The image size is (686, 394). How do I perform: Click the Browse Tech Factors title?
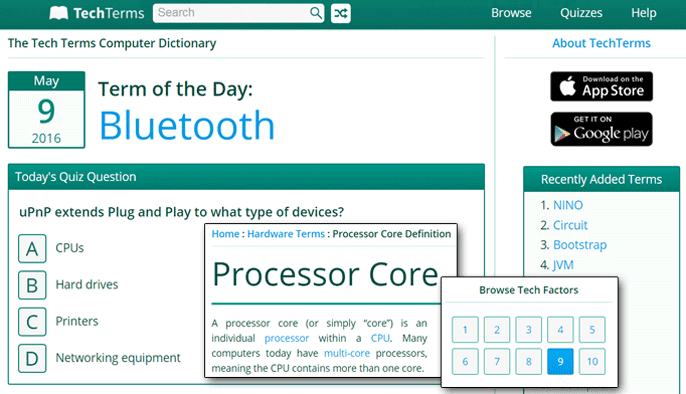528,290
